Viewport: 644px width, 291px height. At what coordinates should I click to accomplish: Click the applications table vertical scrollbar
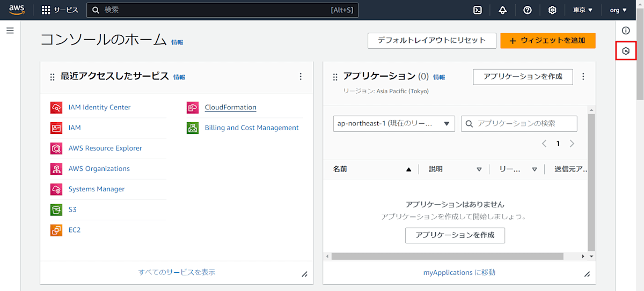pyautogui.click(x=591, y=182)
